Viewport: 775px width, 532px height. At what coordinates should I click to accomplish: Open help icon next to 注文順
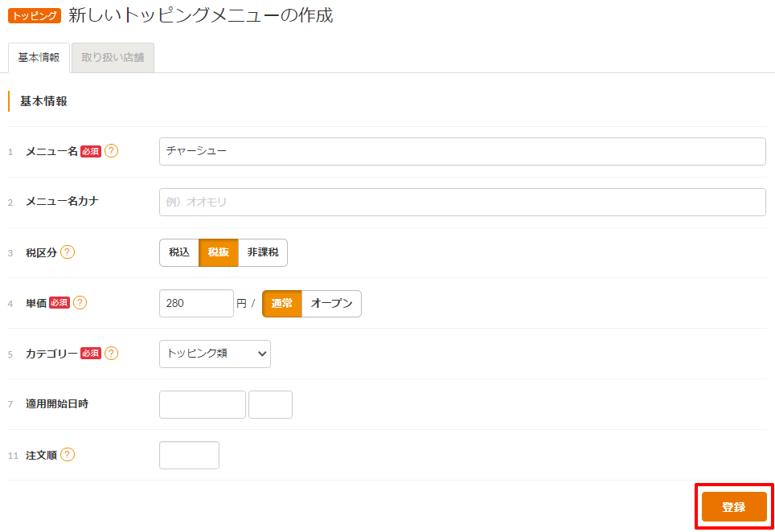coord(68,455)
